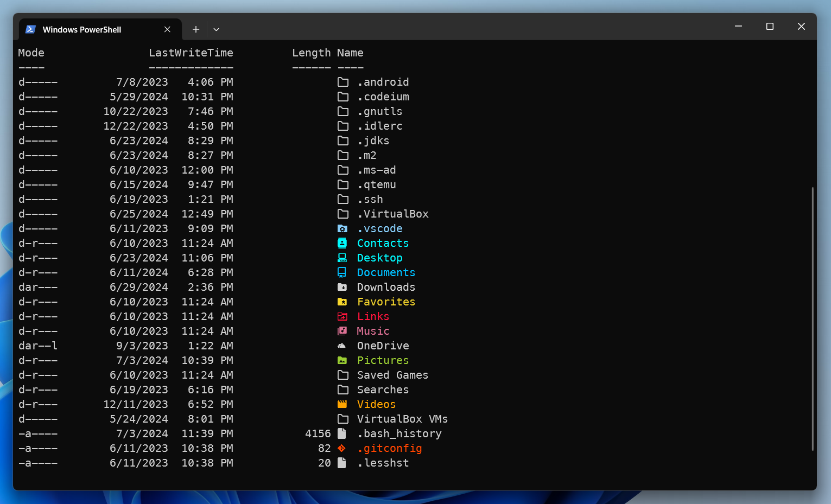This screenshot has width=831, height=504.
Task: Click the Downloads folder icon
Action: click(x=342, y=287)
